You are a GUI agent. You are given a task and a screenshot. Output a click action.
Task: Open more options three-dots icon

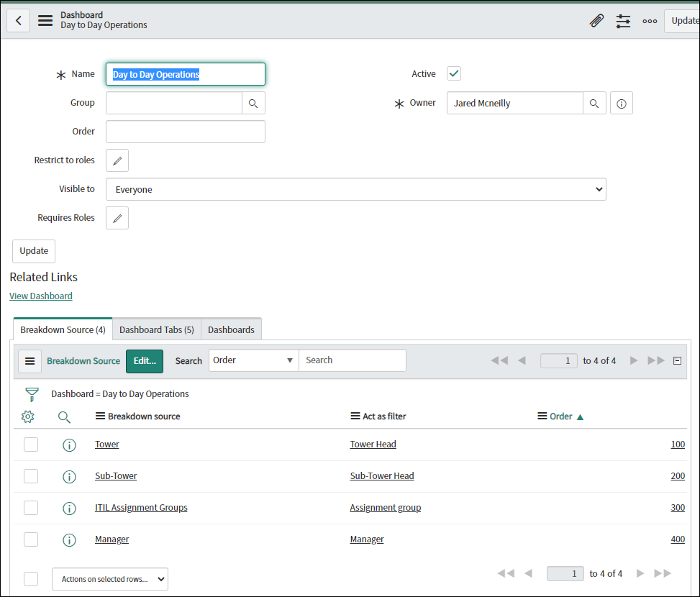pyautogui.click(x=650, y=21)
